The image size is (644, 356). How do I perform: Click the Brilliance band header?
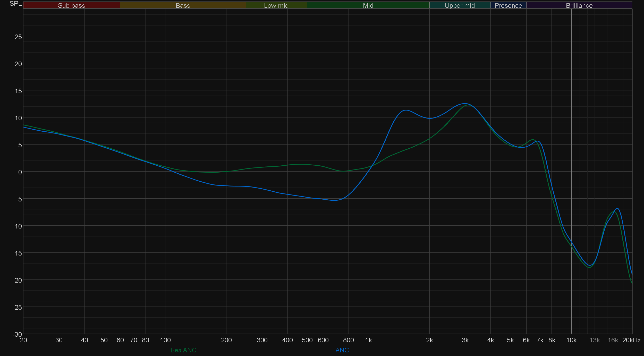click(579, 5)
